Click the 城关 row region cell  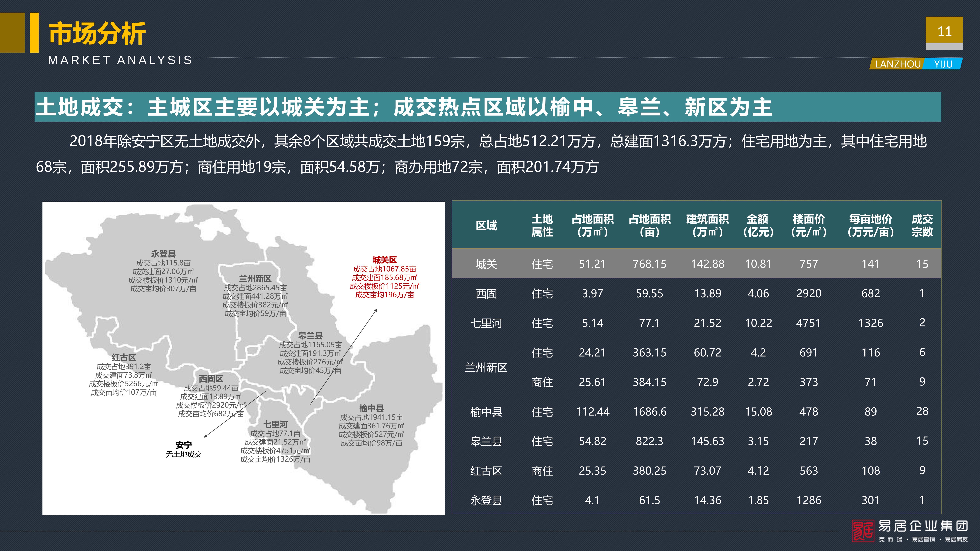pos(486,264)
